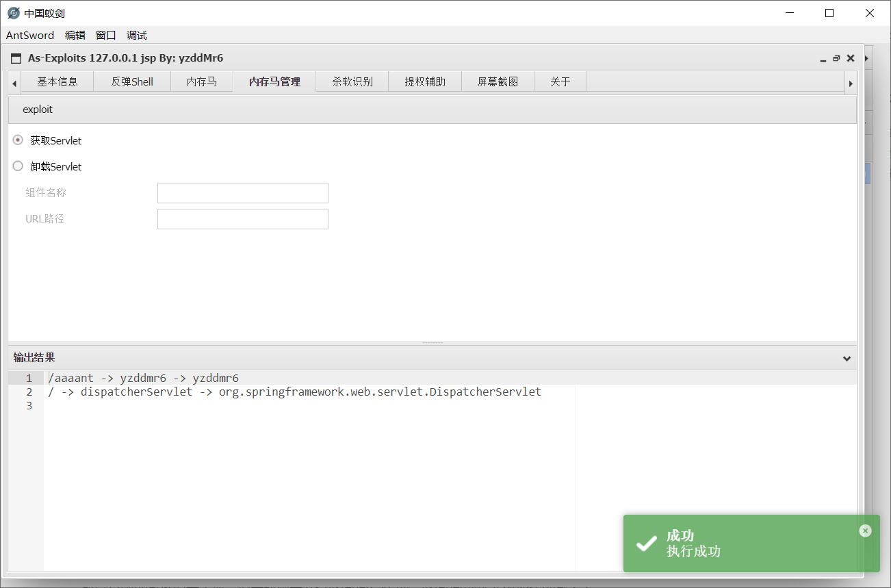Click the AntSword app logo icon
This screenshot has height=588, width=891.
coord(13,13)
